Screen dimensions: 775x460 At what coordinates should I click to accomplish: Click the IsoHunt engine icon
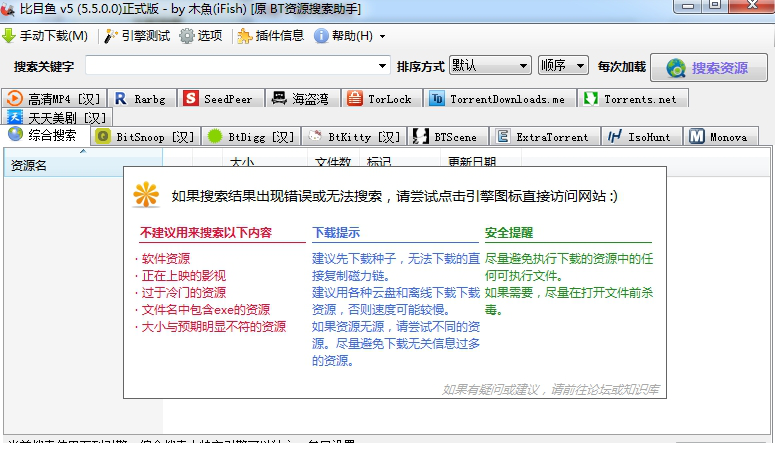tap(614, 136)
